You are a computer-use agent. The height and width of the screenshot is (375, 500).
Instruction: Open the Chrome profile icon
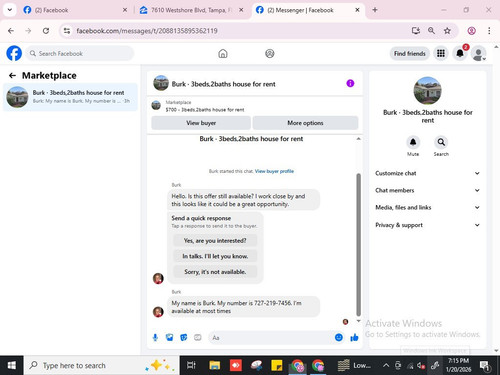point(471,31)
